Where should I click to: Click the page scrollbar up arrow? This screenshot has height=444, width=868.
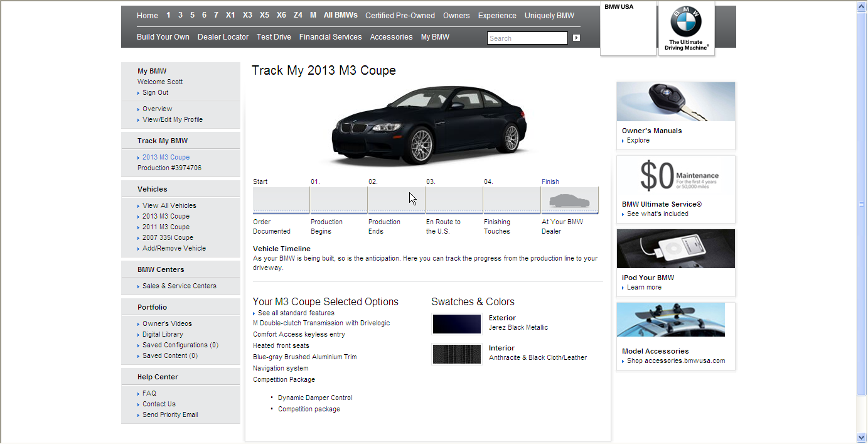coord(862,6)
